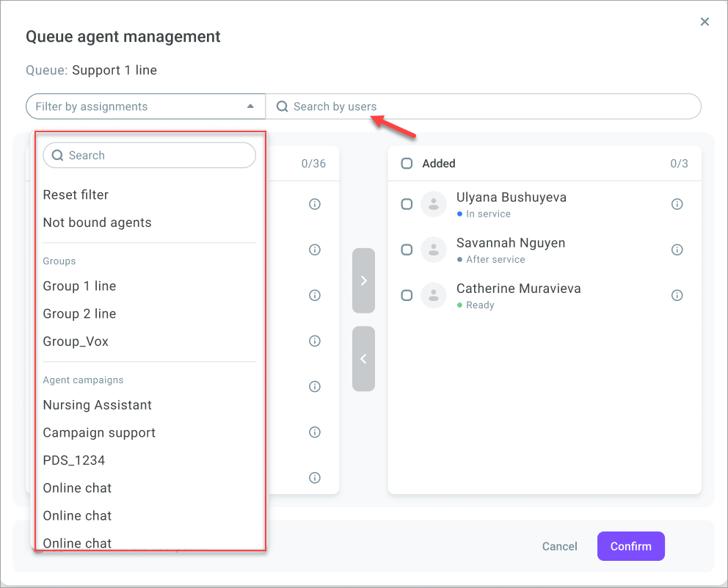Click the Groups section header
Image resolution: width=728 pixels, height=588 pixels.
[59, 261]
